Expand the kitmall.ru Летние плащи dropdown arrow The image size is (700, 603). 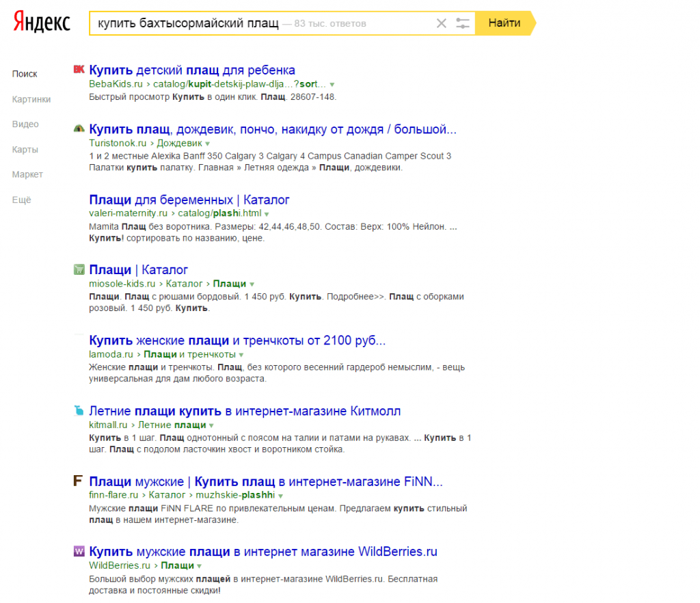[x=212, y=426]
